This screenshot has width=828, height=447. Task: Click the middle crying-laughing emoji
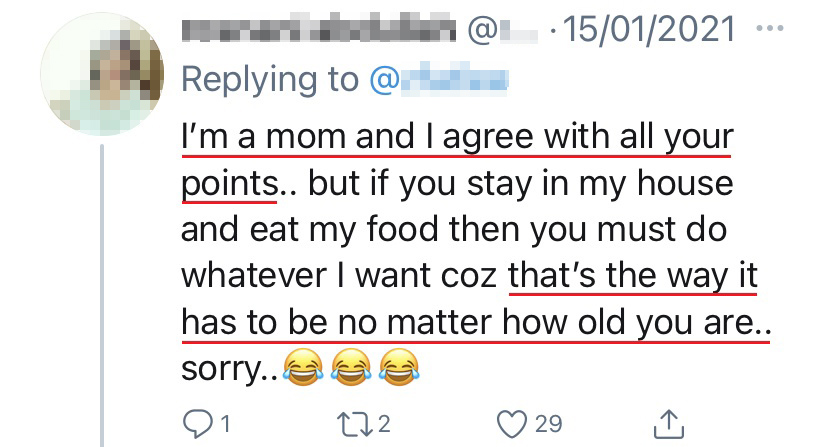click(x=352, y=370)
